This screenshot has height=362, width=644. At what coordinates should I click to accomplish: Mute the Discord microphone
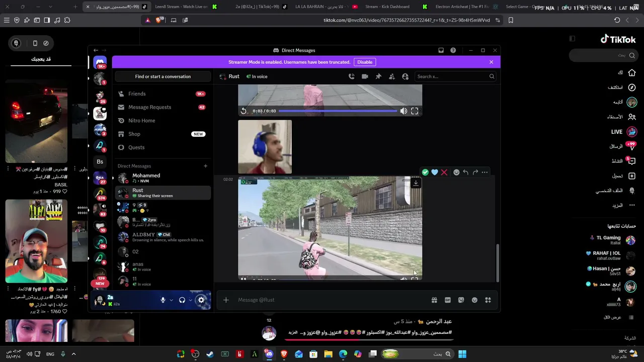pyautogui.click(x=163, y=300)
